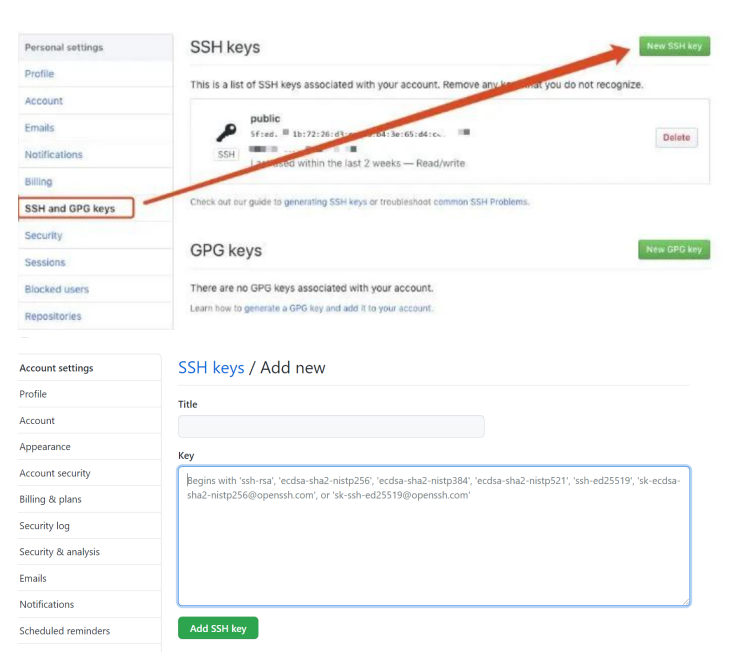Viewport: 744px width, 662px height.
Task: Open the Billing & plans page
Action: [x=50, y=499]
